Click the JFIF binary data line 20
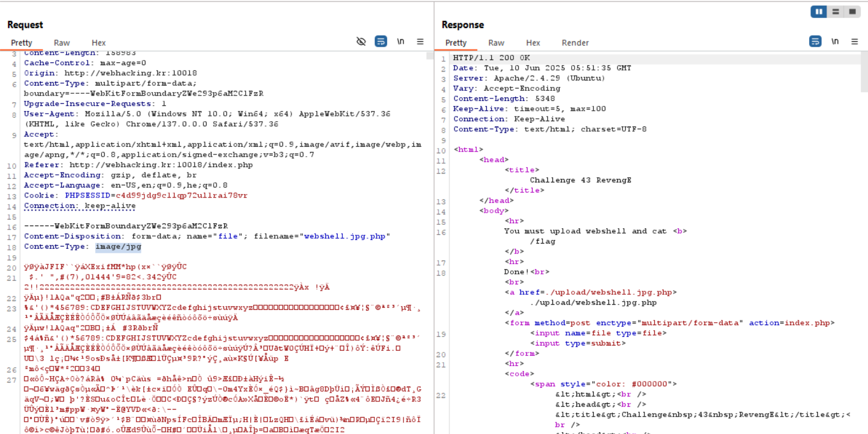The image size is (868, 434). [105, 267]
